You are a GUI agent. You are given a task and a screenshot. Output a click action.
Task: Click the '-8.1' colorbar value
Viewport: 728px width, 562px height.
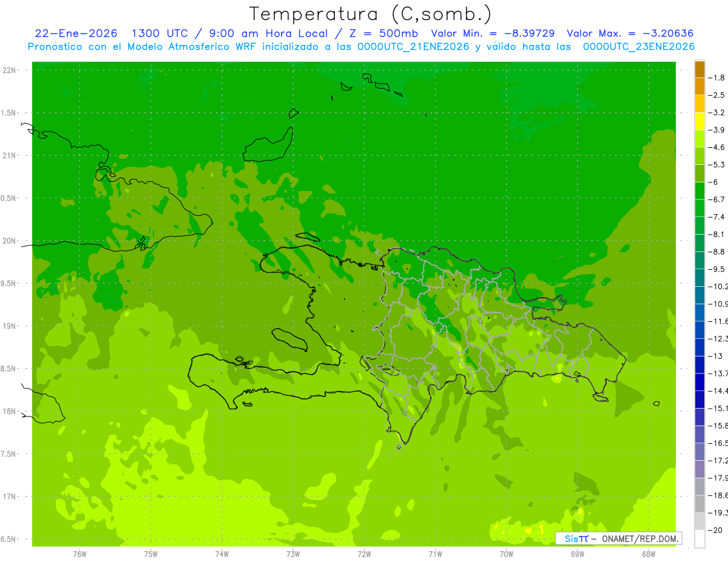pyautogui.click(x=717, y=234)
